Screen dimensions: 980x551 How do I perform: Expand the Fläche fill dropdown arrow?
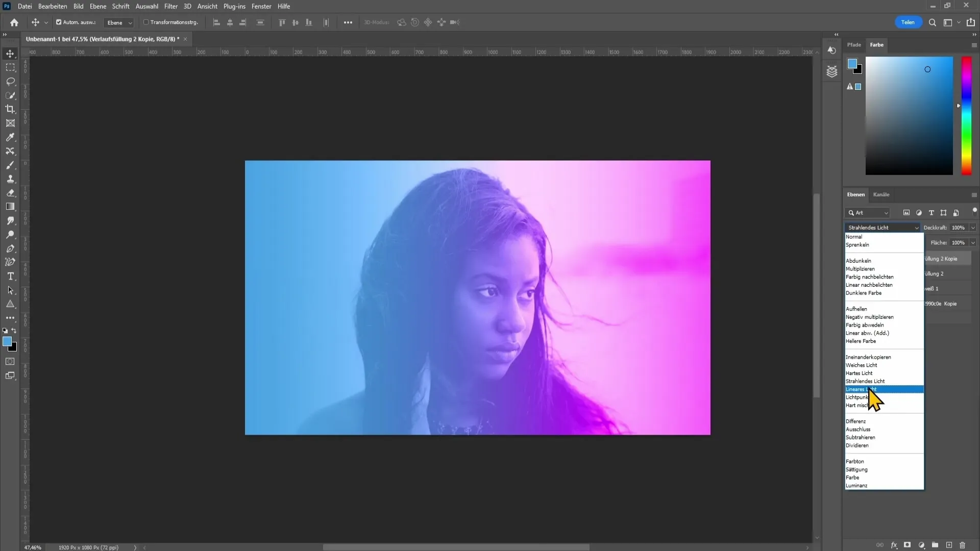click(x=973, y=243)
